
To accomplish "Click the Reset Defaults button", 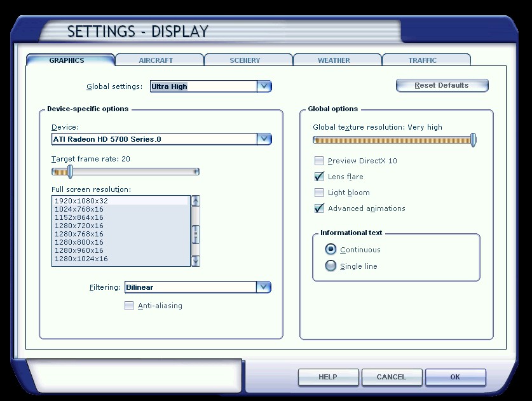I will tap(442, 85).
